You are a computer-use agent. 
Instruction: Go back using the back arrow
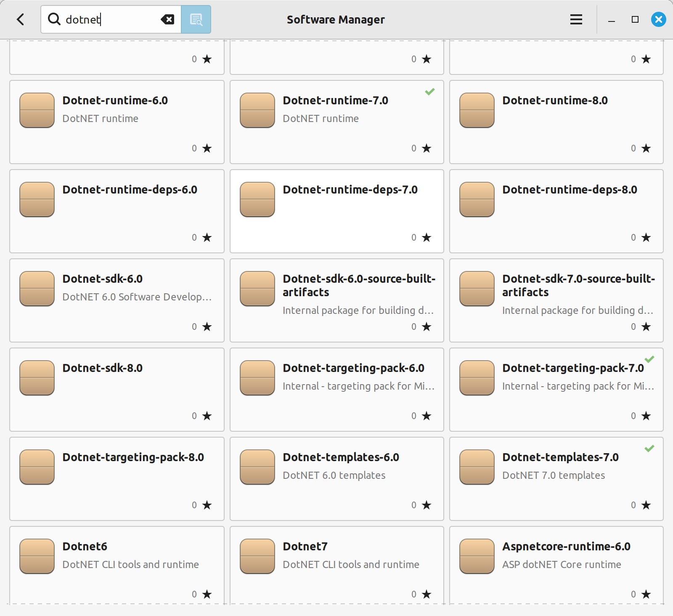[x=20, y=19]
